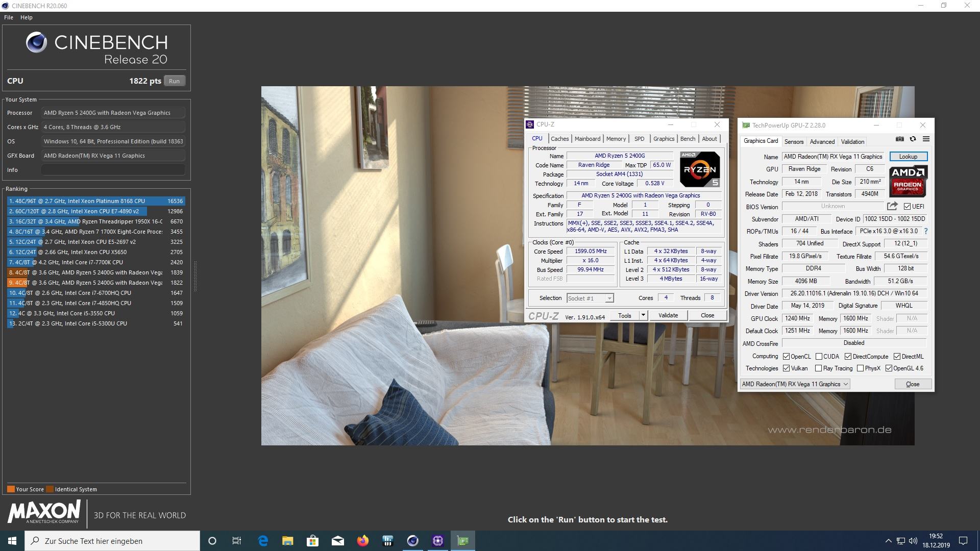The image size is (980, 551).
Task: Open the Microsoft Store taskbar icon
Action: [313, 541]
